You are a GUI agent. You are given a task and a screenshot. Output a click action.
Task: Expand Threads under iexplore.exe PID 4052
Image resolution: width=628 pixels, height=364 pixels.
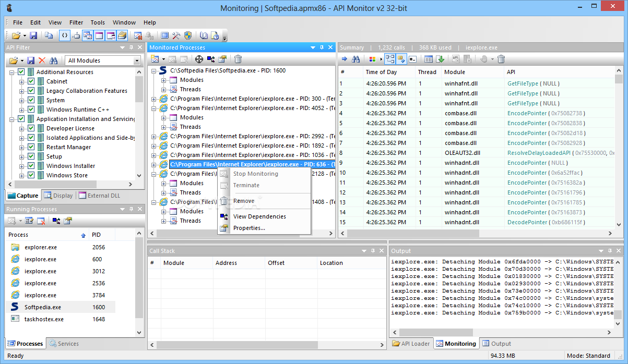164,127
